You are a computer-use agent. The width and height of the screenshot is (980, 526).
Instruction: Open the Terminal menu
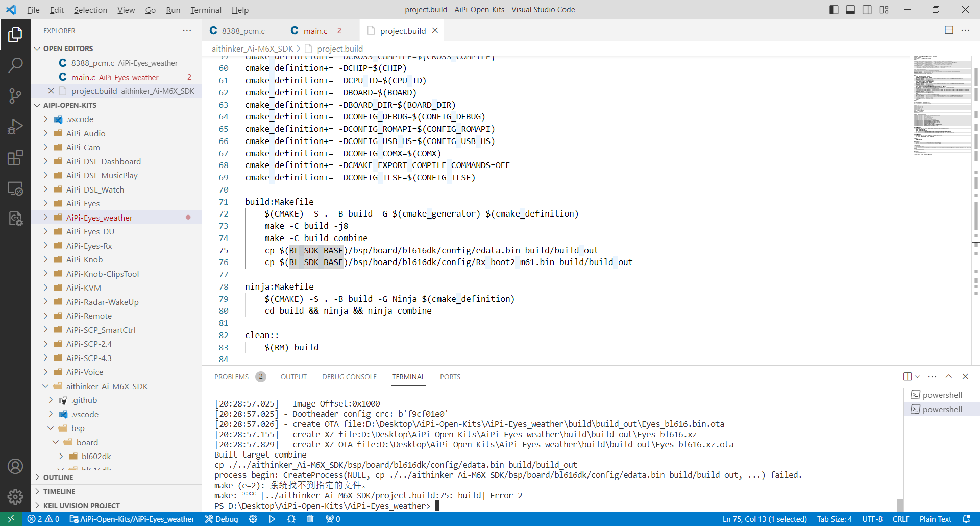click(206, 10)
